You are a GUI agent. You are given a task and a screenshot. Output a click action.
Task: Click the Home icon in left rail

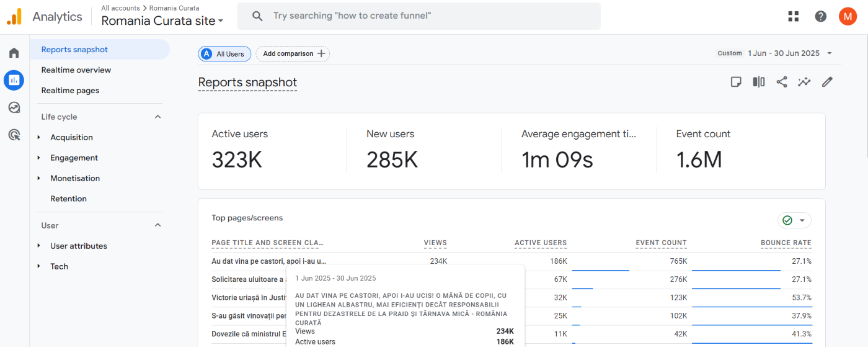pos(14,53)
